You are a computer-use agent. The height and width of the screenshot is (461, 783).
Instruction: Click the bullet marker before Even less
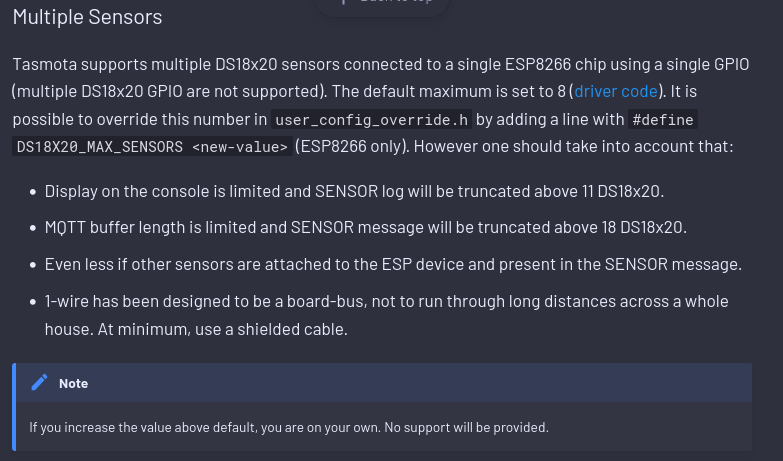33,265
